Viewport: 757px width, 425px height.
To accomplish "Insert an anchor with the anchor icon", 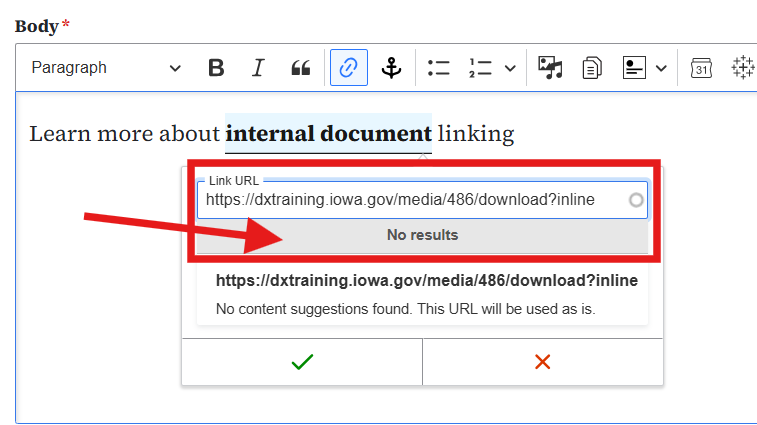I will coord(392,68).
